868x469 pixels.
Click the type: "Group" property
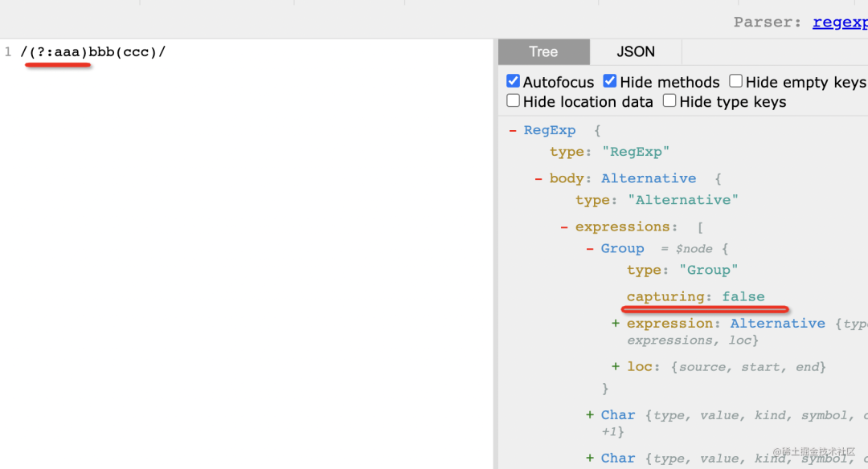tap(682, 270)
